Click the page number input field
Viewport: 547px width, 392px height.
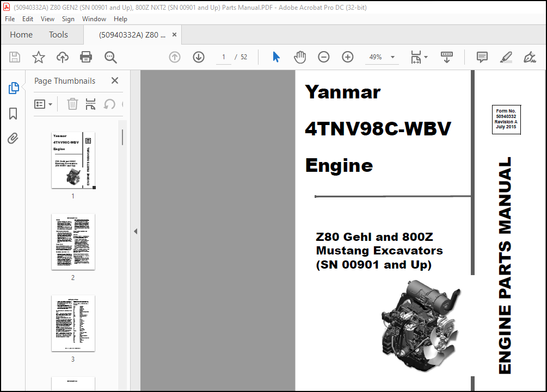224,57
